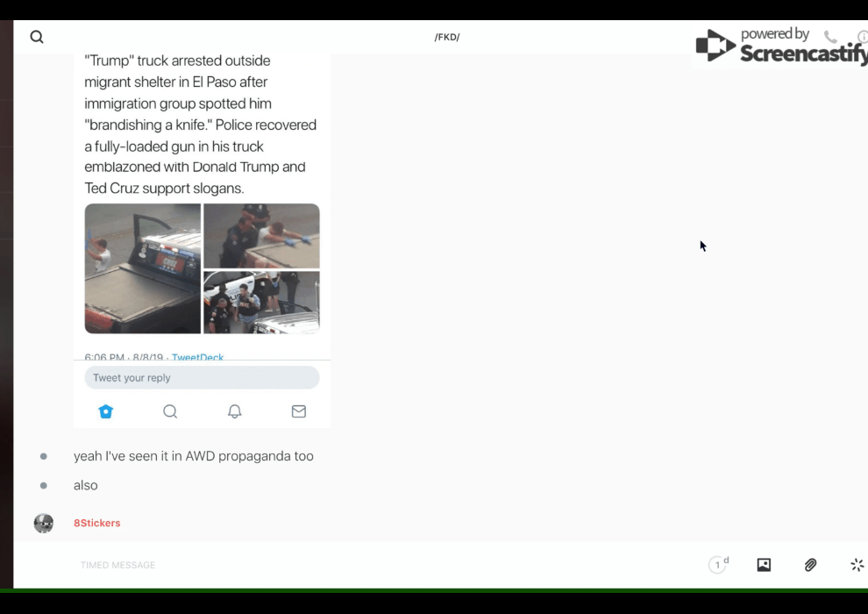Open the large left truck photo
The height and width of the screenshot is (614, 868).
coord(143,268)
